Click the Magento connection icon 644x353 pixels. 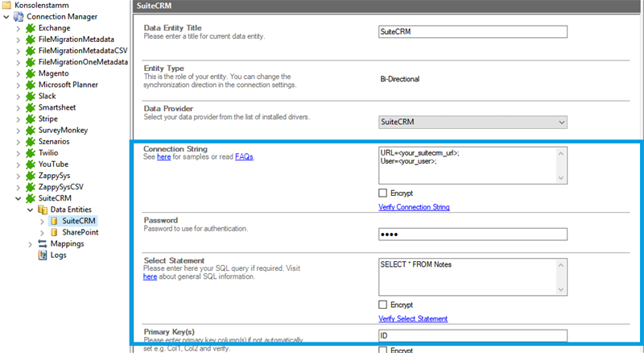pos(31,73)
